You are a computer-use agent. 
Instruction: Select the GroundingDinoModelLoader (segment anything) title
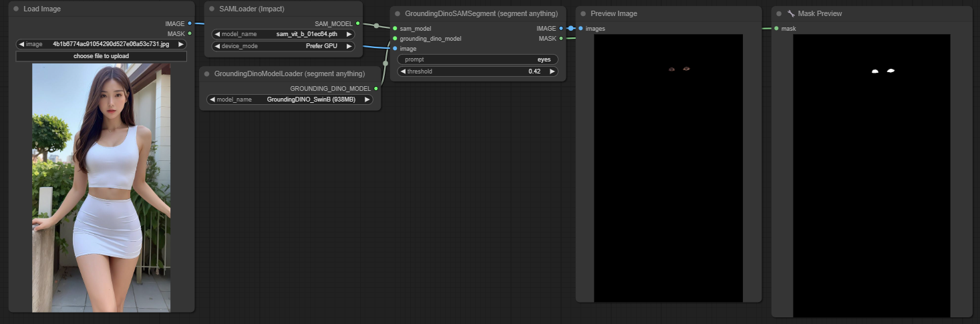tap(289, 73)
